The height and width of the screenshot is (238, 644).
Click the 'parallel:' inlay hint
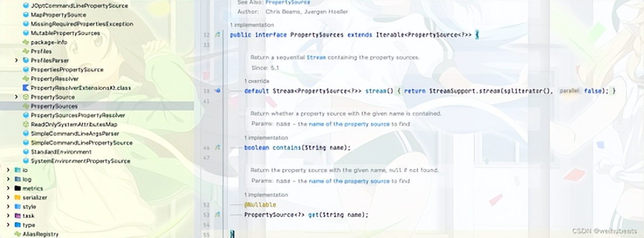(570, 91)
